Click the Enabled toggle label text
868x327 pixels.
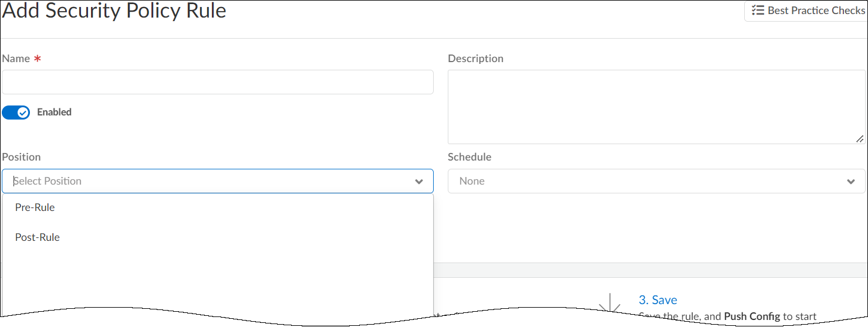54,112
